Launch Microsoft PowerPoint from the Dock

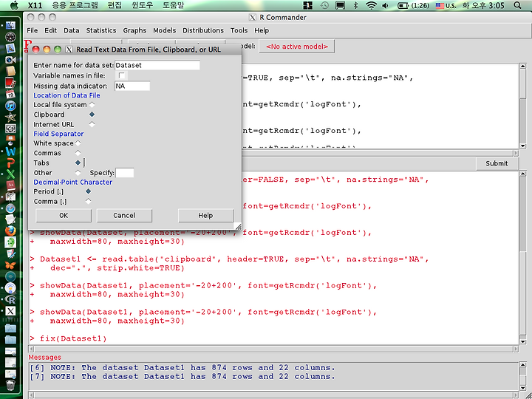10,163
